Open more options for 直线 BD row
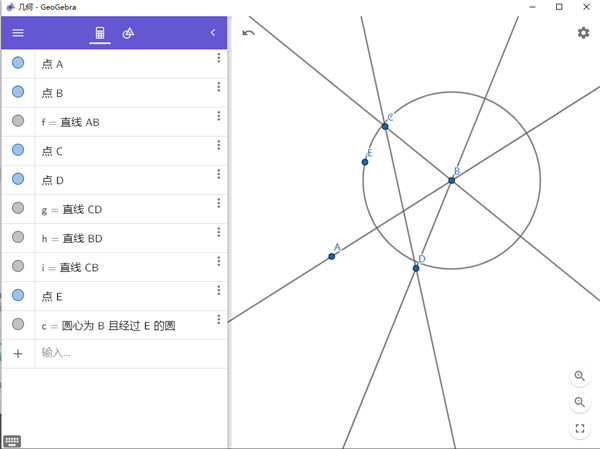 [218, 232]
